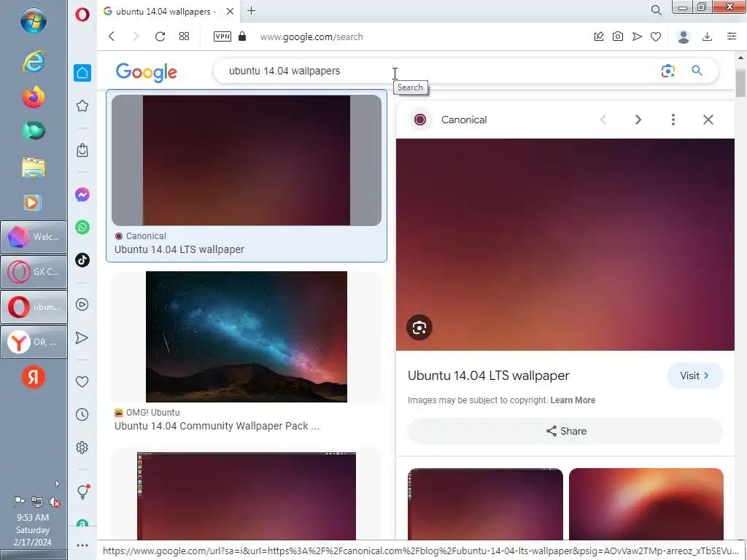Open the Community Wallpaper Pack thumbnail
The image size is (747, 560).
[x=247, y=337]
